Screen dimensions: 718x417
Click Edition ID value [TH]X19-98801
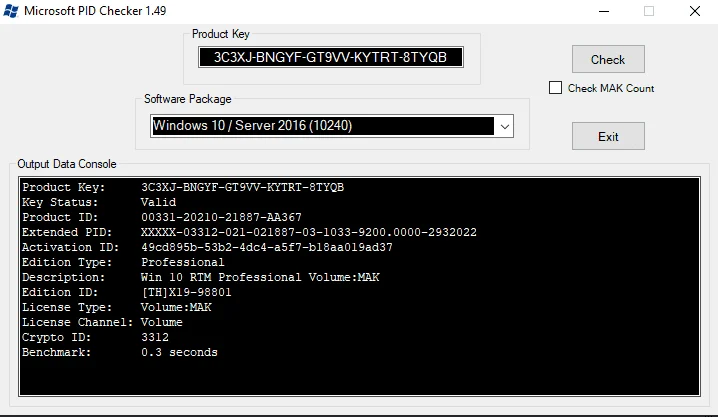186,292
